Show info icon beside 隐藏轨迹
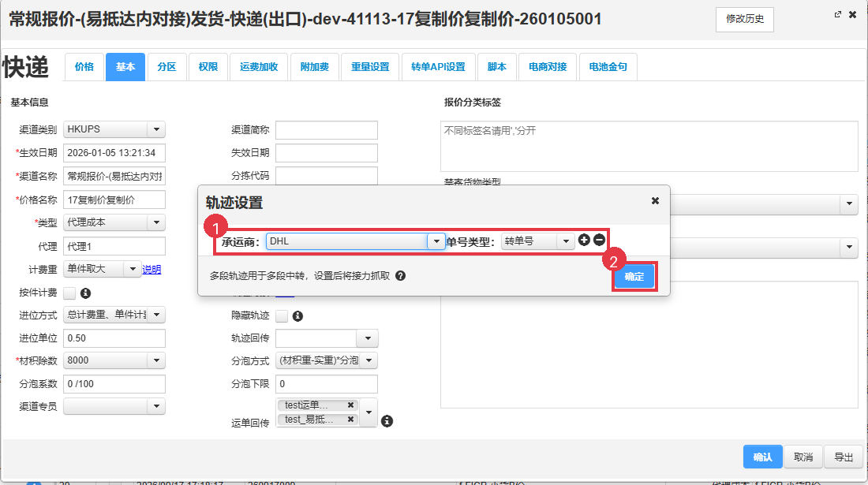 [x=297, y=316]
